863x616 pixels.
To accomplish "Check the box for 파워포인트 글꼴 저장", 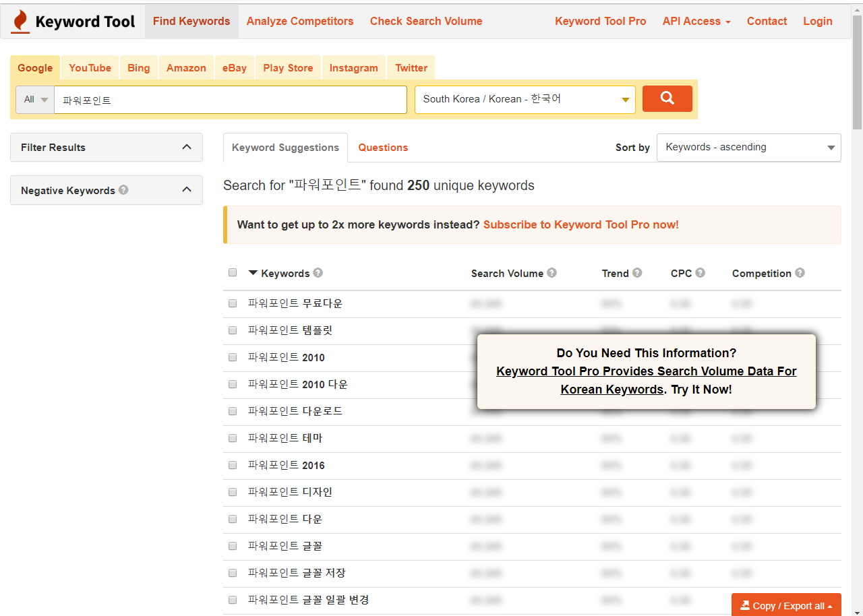I will click(233, 573).
